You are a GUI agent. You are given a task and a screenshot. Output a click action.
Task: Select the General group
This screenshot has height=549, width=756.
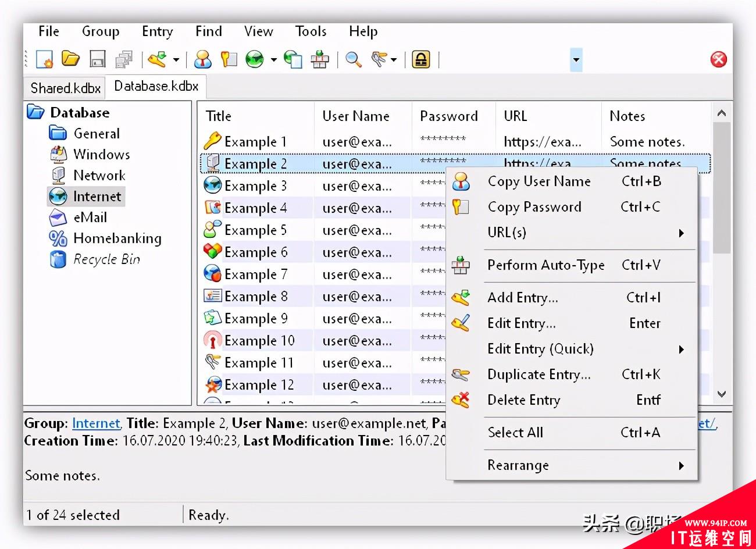pos(97,133)
